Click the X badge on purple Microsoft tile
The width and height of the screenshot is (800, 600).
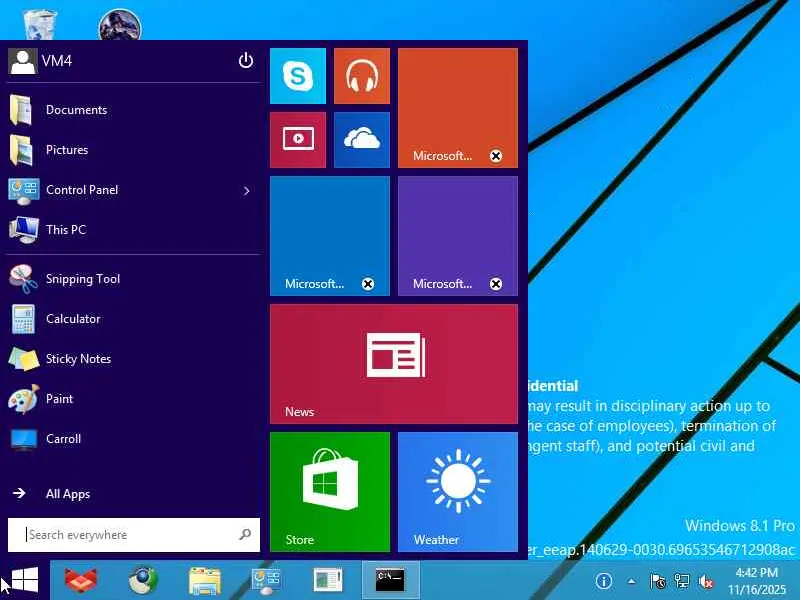pos(496,284)
